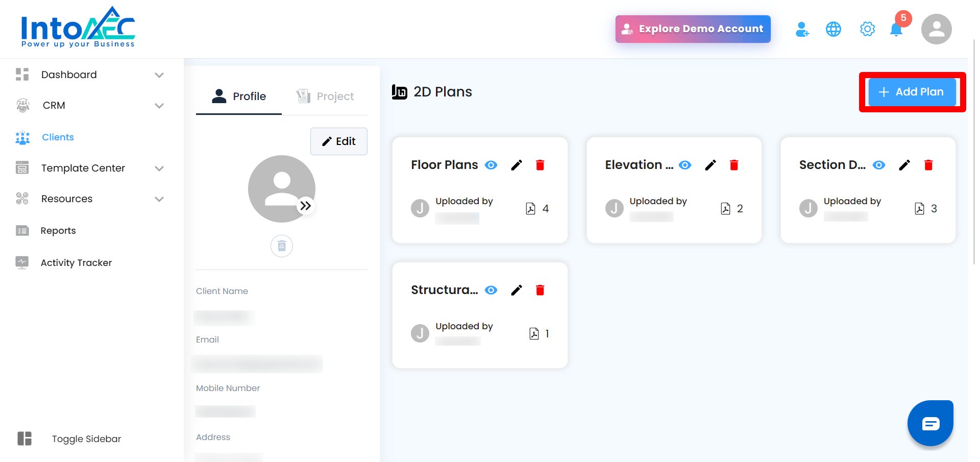Click Explore Demo Account button

tap(693, 29)
